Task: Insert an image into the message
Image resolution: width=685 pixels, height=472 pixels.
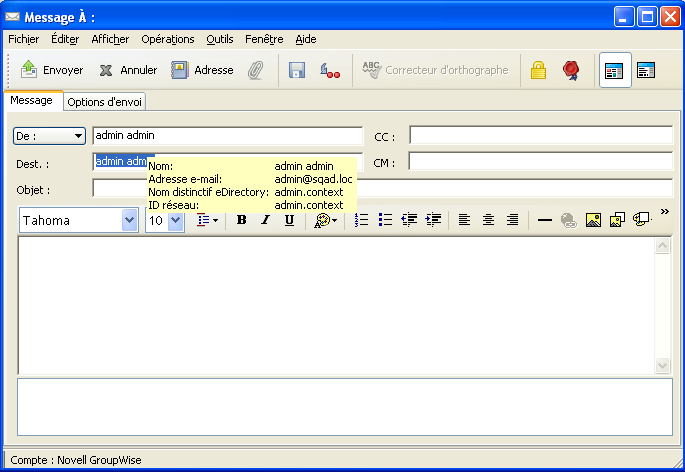Action: pyautogui.click(x=593, y=220)
